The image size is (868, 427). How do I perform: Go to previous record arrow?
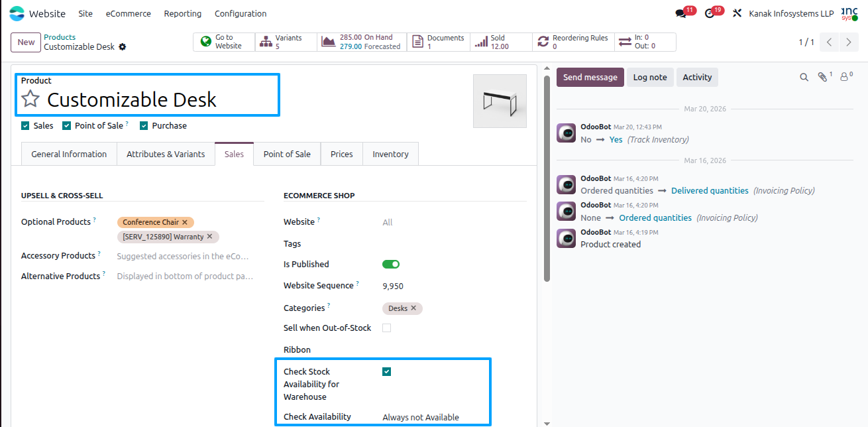coord(830,42)
